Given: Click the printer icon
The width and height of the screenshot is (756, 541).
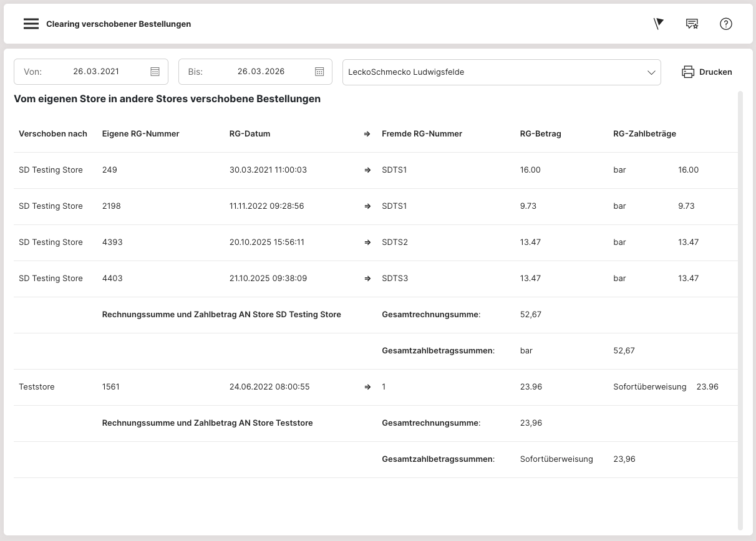Looking at the screenshot, I should (x=688, y=72).
